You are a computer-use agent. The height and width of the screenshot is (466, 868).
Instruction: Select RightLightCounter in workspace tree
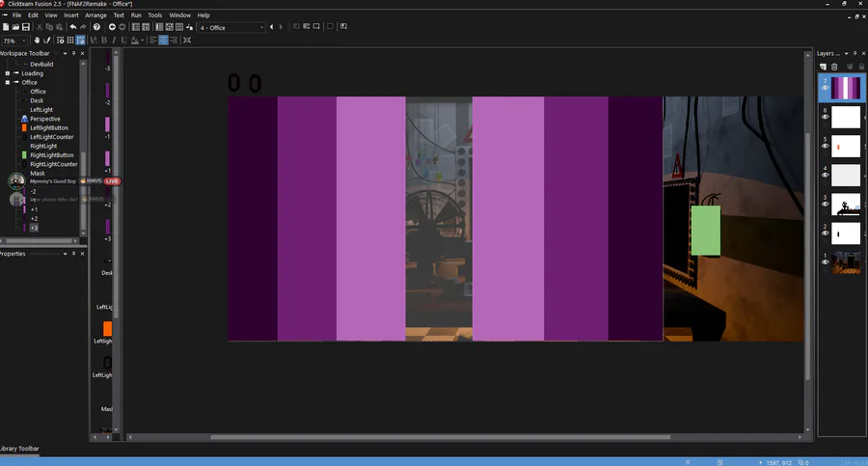tap(54, 164)
